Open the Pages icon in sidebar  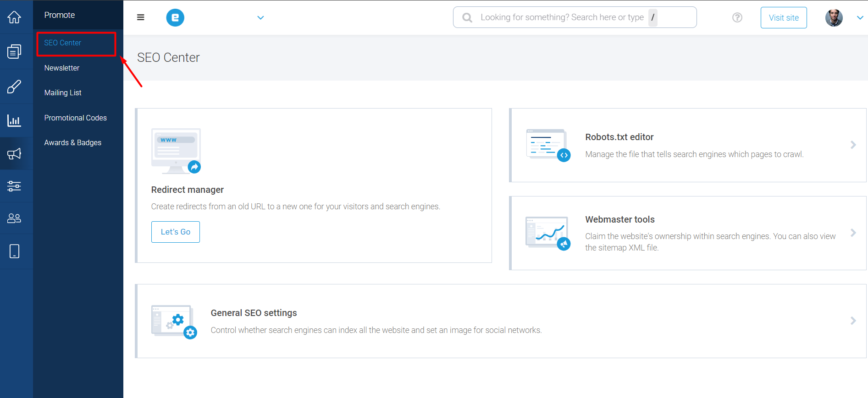(14, 51)
